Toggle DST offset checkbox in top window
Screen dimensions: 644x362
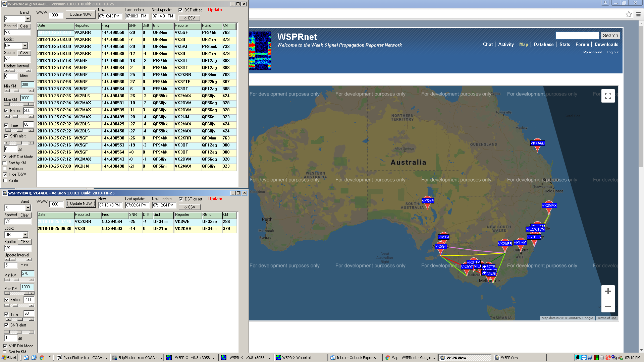pyautogui.click(x=180, y=10)
